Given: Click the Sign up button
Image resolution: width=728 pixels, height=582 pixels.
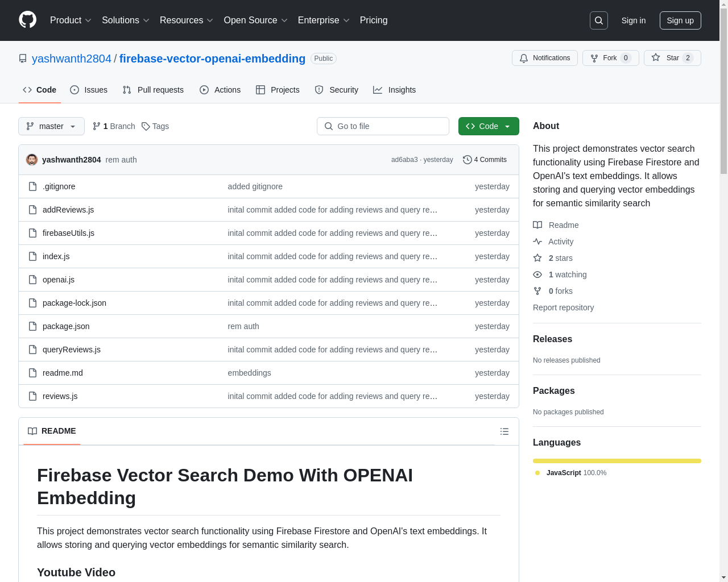Looking at the screenshot, I should (680, 20).
